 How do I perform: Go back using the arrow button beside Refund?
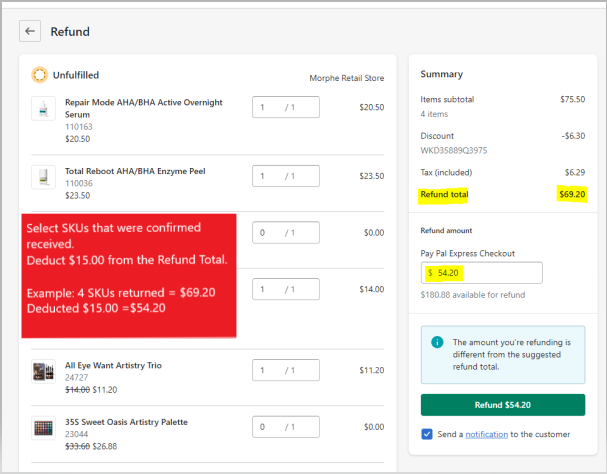(30, 31)
